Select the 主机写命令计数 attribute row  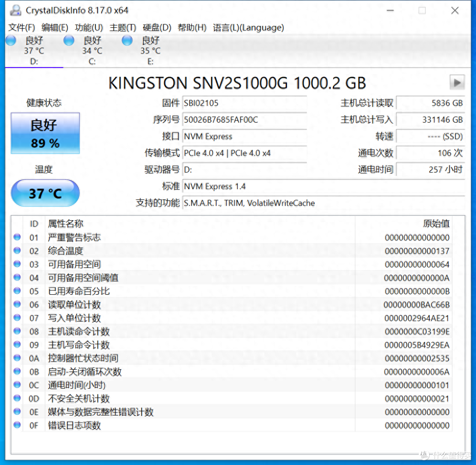point(232,345)
